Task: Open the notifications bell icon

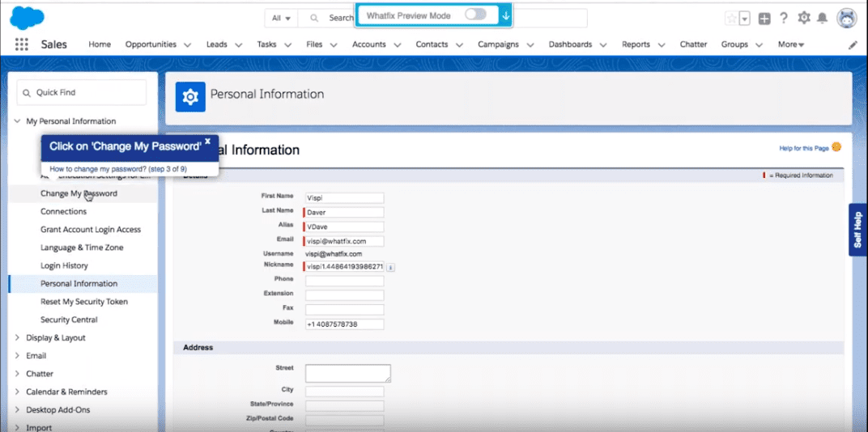Action: click(823, 19)
